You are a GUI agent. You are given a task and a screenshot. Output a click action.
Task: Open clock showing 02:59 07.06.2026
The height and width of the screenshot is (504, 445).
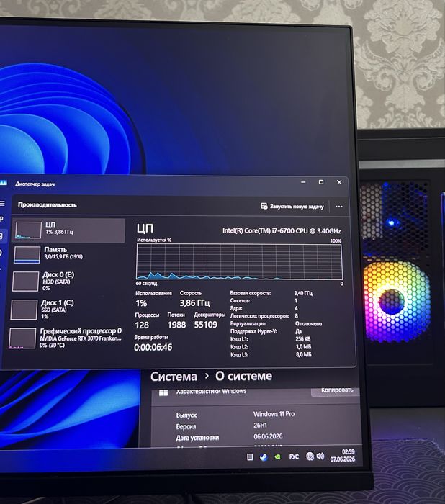pos(343,456)
